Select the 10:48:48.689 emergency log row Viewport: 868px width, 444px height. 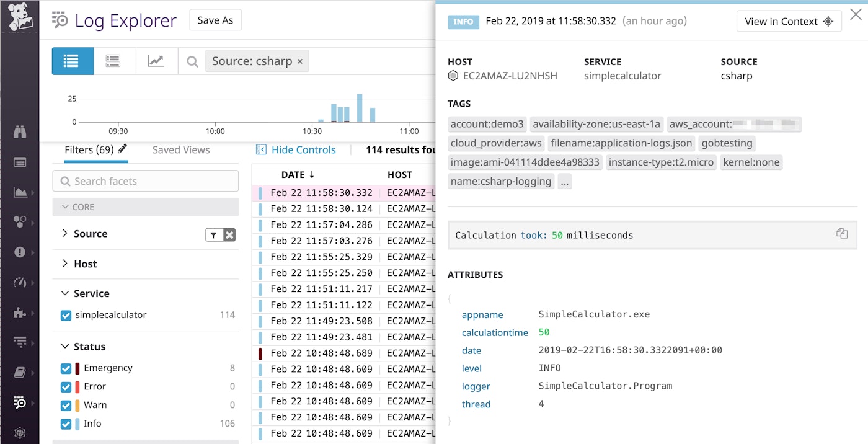(x=344, y=353)
